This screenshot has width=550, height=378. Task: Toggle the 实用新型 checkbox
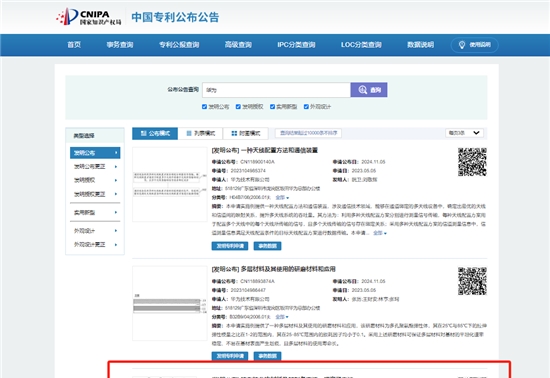click(272, 107)
